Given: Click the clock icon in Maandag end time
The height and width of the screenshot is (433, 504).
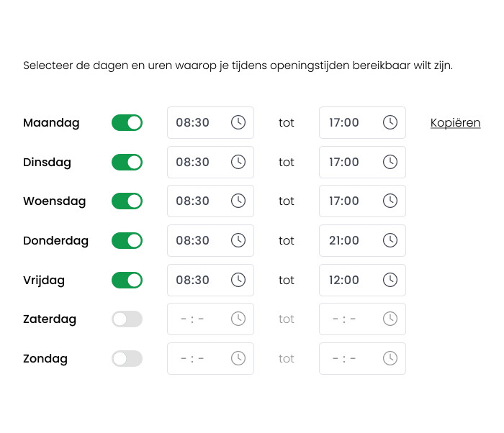Looking at the screenshot, I should tap(390, 123).
